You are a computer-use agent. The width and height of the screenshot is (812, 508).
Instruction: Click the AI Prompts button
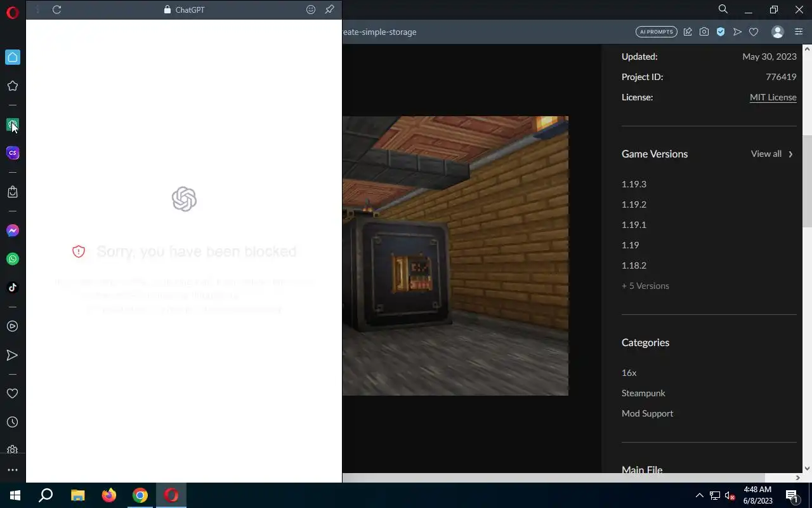657,32
